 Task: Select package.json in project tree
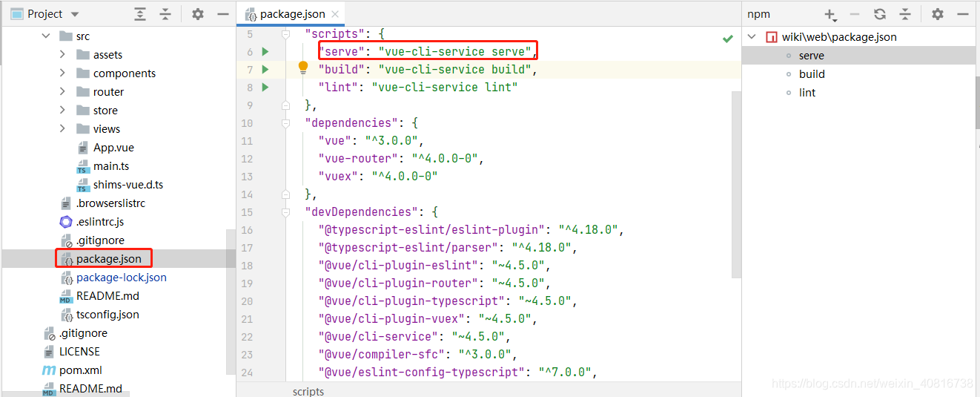click(x=108, y=259)
